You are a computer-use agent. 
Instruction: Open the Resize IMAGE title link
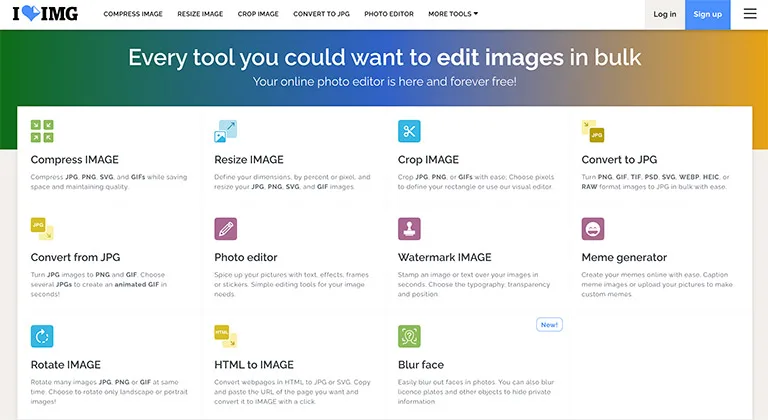click(249, 160)
